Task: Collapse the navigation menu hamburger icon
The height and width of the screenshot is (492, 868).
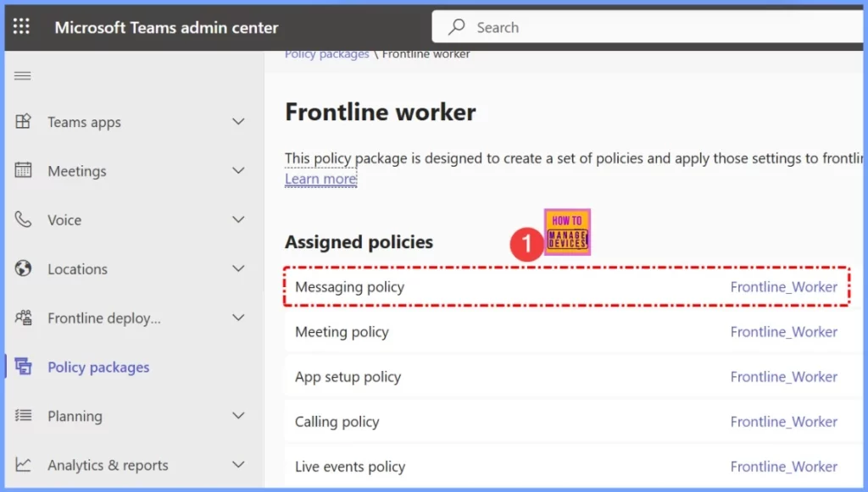Action: [x=23, y=75]
